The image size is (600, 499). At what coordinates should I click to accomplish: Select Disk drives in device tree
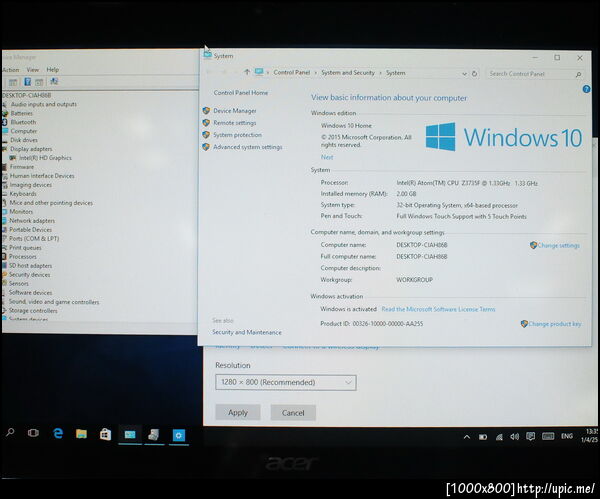[24, 140]
